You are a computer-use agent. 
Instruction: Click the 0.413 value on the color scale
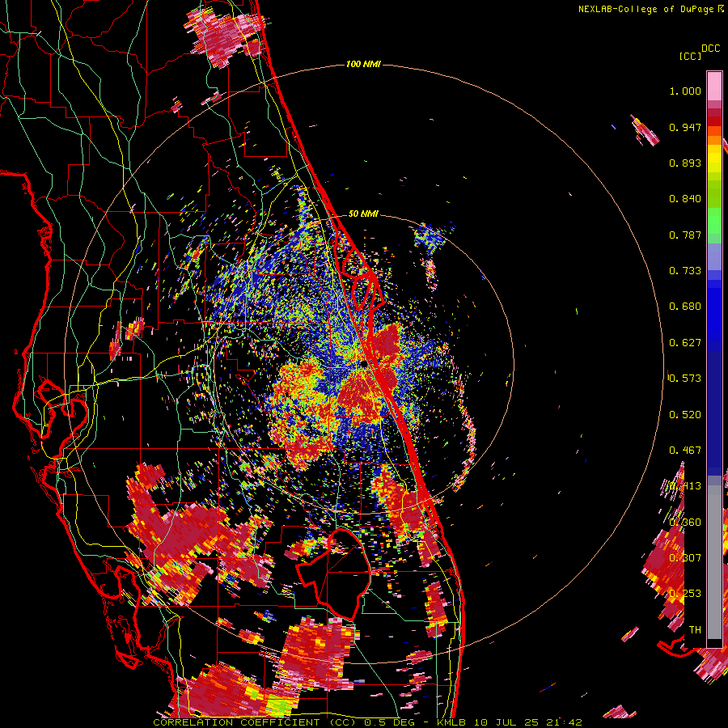click(685, 486)
